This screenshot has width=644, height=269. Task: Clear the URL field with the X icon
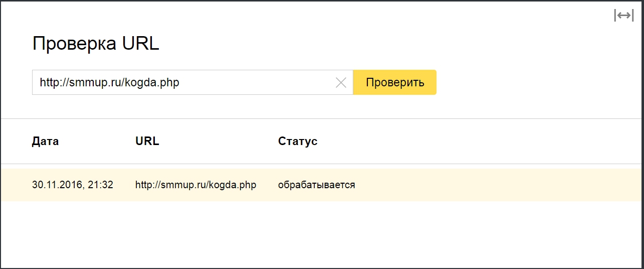(x=341, y=83)
